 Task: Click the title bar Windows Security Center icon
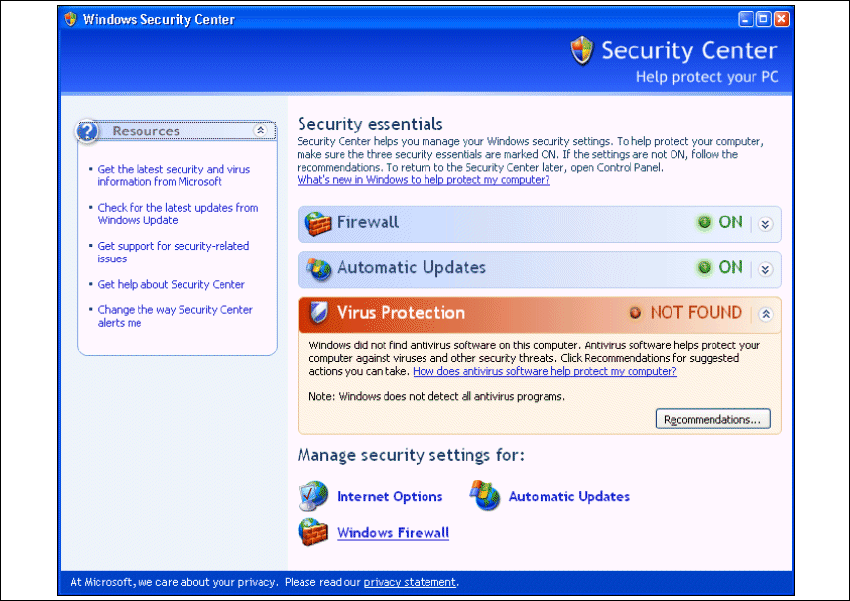click(70, 19)
